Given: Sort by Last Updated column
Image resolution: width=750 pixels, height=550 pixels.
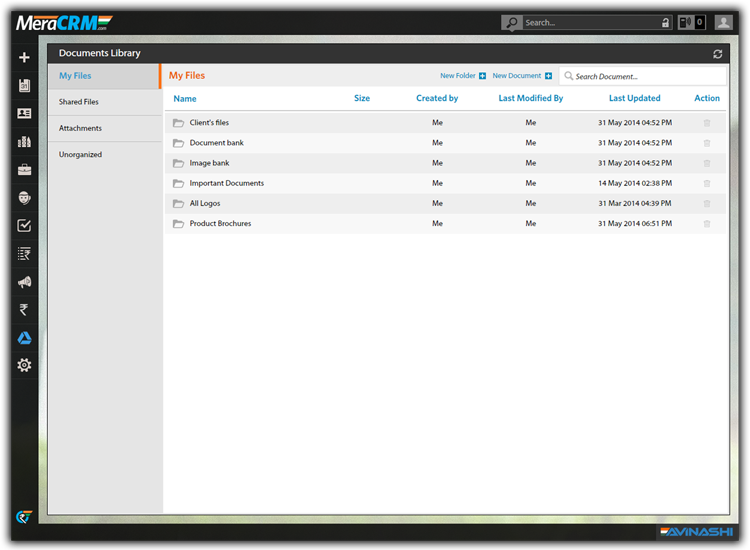Looking at the screenshot, I should click(635, 98).
